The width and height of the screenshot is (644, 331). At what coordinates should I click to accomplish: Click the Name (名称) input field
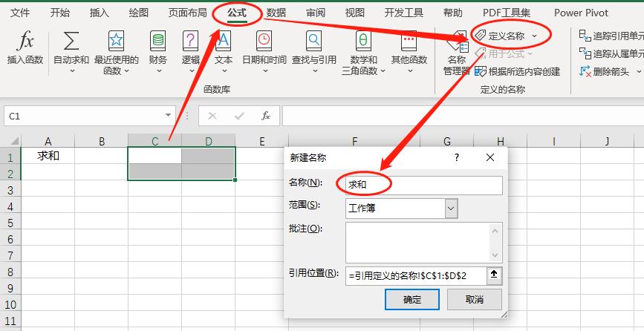[x=424, y=186]
